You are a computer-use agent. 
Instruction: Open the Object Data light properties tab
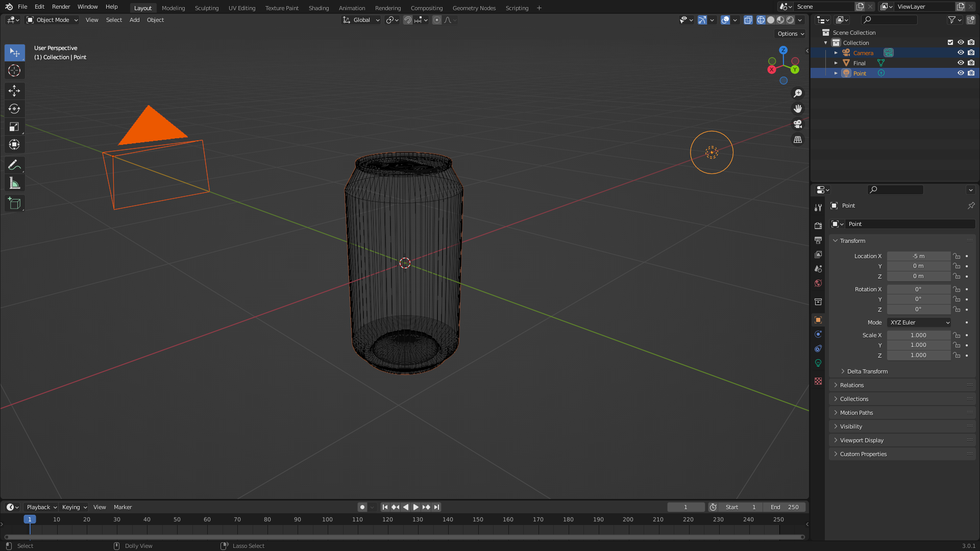point(818,363)
